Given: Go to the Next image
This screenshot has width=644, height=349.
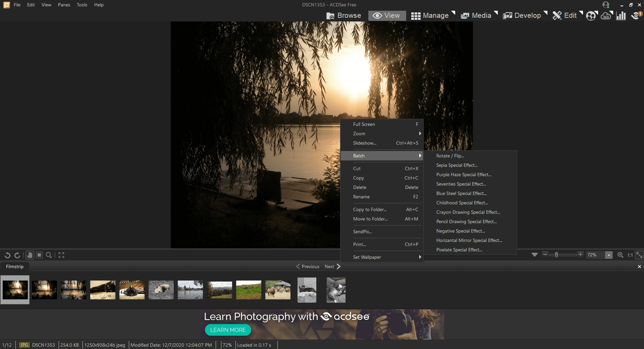Looking at the screenshot, I should point(332,266).
